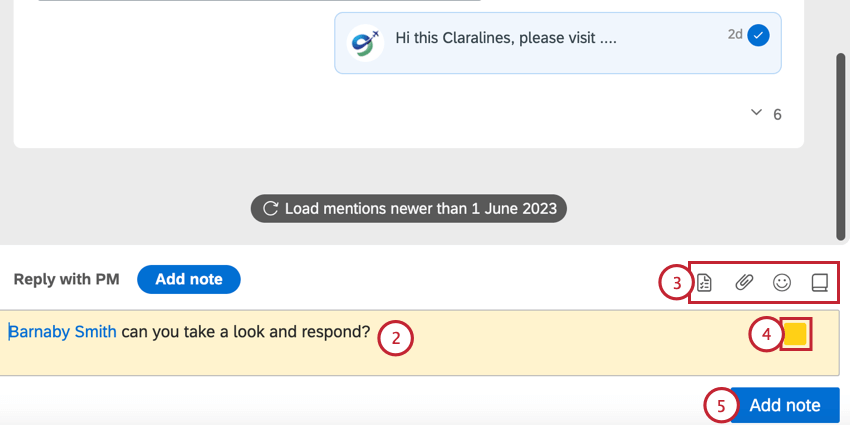The height and width of the screenshot is (425, 850).
Task: Click the 2d timestamp on the message
Action: pos(735,34)
